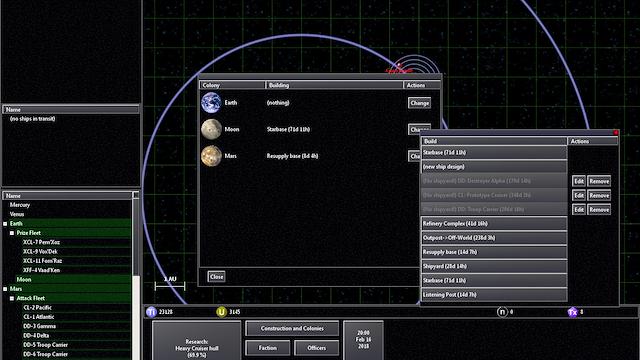Edit the CL: Prototype Cruiser design
This screenshot has height=360, width=640.
click(579, 196)
